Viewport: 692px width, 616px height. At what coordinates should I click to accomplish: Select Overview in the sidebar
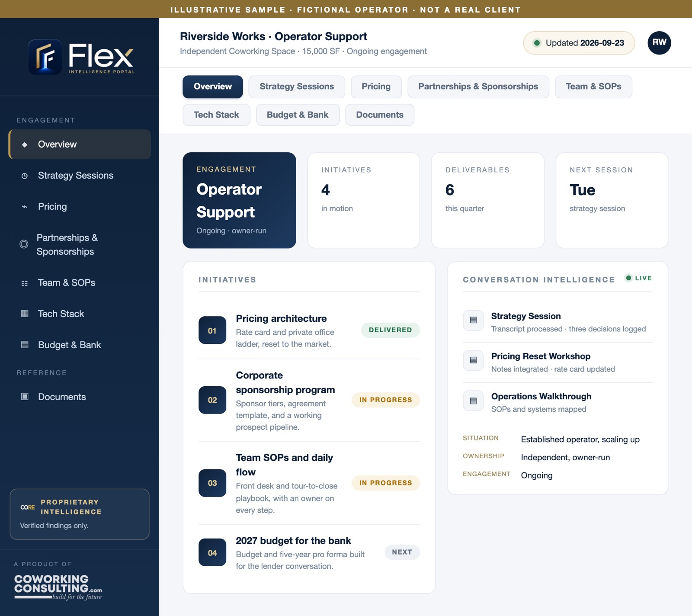click(80, 144)
